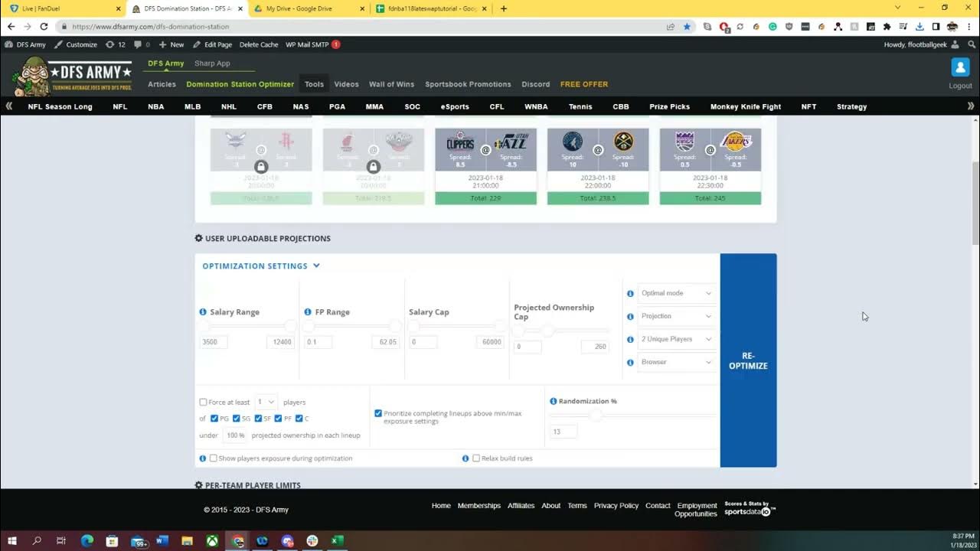Open Microsoft Edge from the taskbar
Screen dimensions: 980x551
[87, 541]
